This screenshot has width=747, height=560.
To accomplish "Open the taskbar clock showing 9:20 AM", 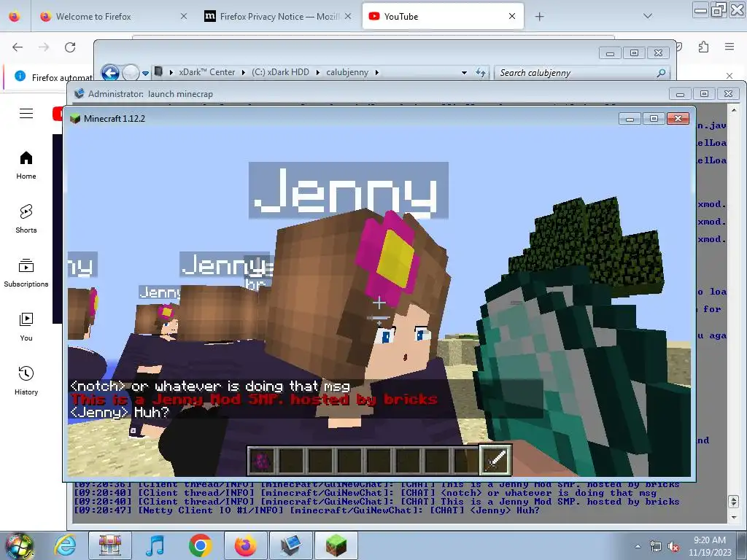I will click(710, 546).
